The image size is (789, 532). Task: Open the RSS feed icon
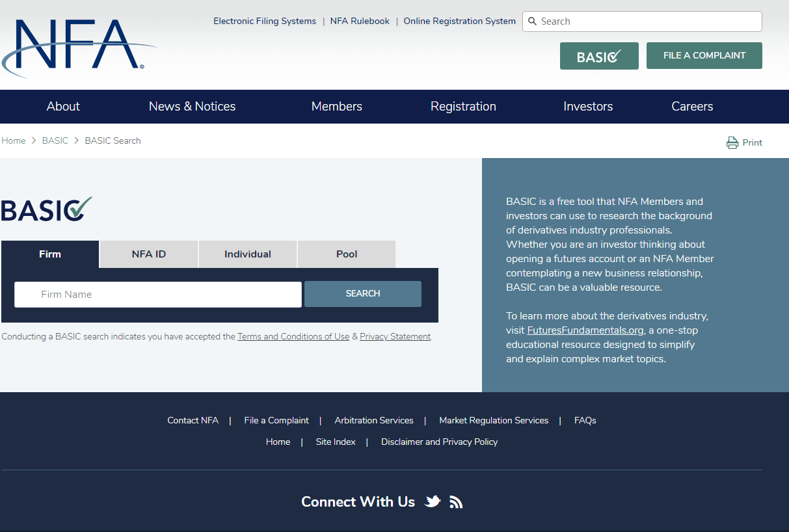click(x=456, y=501)
